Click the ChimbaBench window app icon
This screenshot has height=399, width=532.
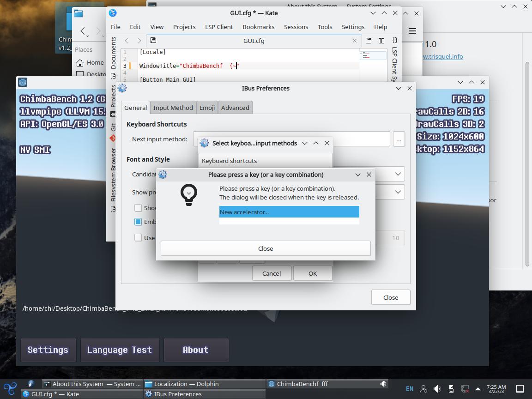(23, 82)
